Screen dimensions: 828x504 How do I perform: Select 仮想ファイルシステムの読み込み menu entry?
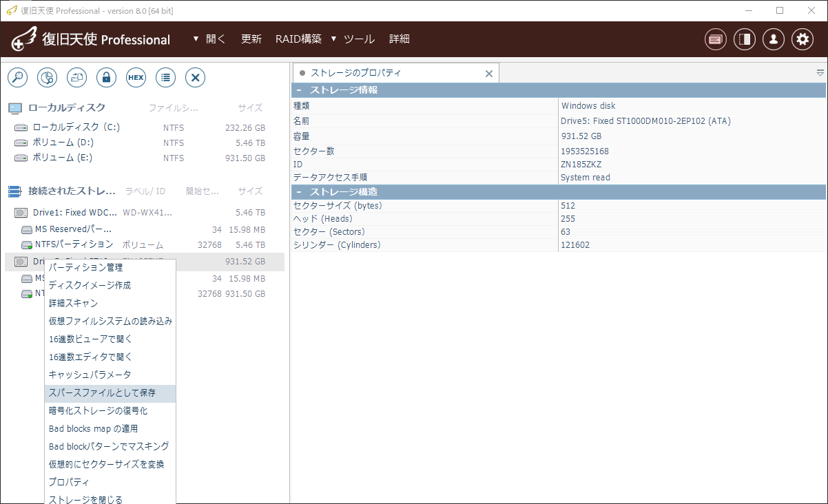[x=110, y=321]
